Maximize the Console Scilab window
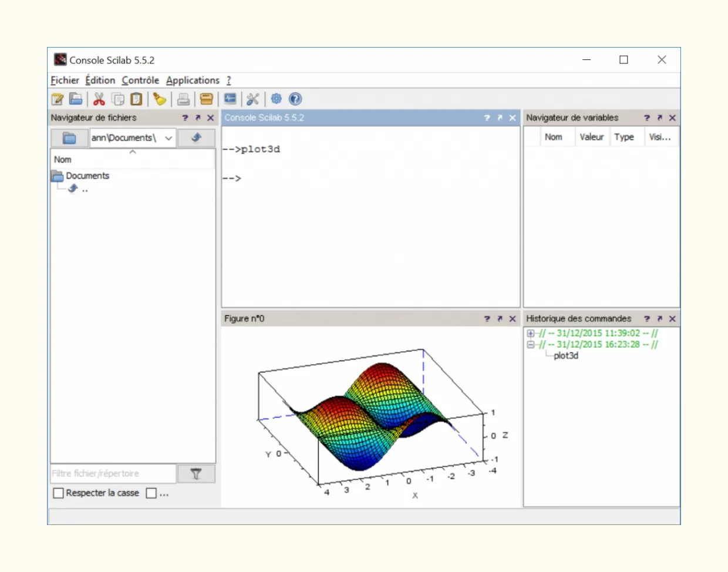728x572 pixels. coord(624,60)
